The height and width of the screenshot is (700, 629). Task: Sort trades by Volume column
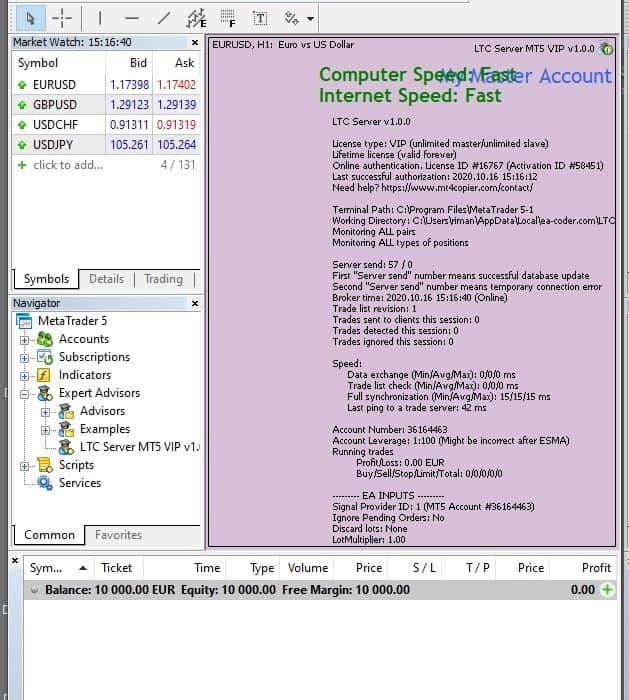[x=307, y=568]
